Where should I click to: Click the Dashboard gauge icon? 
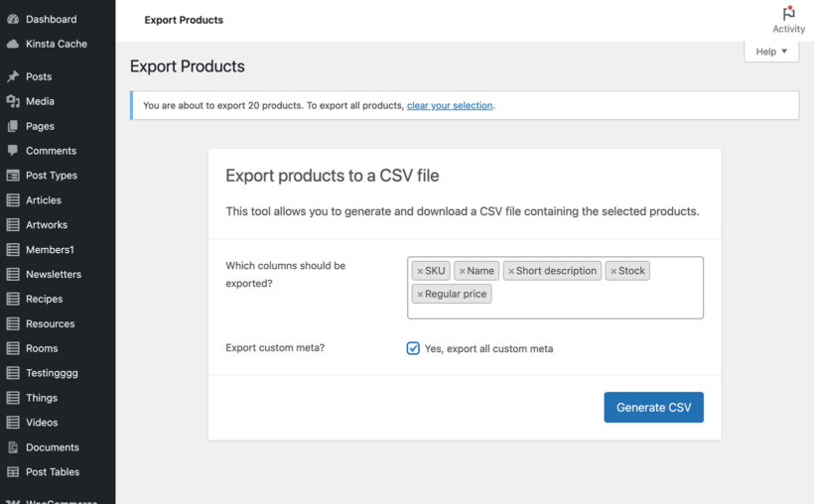point(13,19)
